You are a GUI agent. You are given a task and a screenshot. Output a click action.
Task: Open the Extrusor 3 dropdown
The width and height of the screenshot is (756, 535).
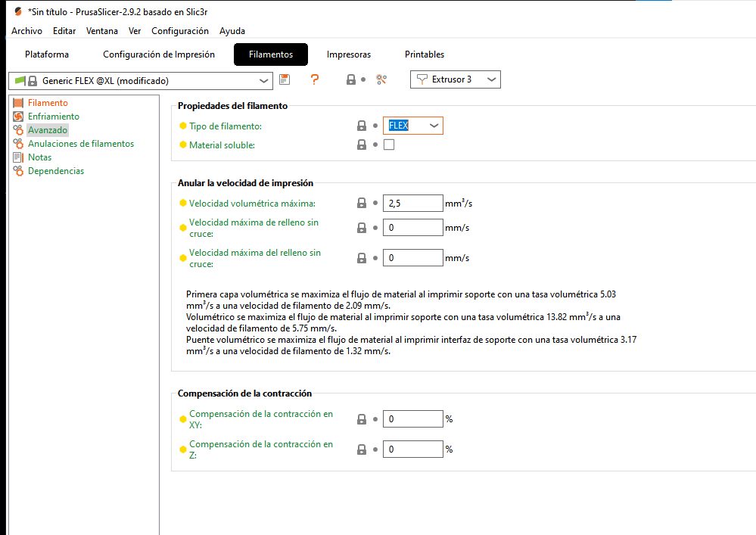(x=491, y=79)
